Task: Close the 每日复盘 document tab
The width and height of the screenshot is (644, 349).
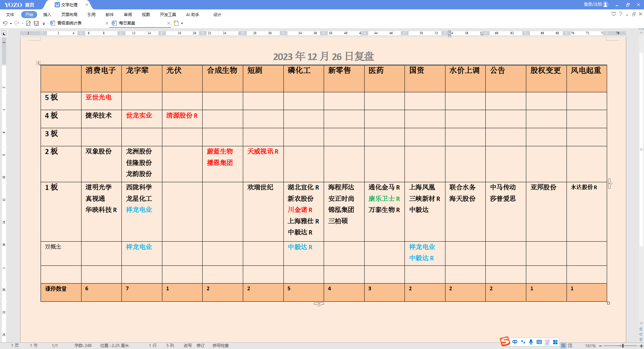Action: point(169,23)
